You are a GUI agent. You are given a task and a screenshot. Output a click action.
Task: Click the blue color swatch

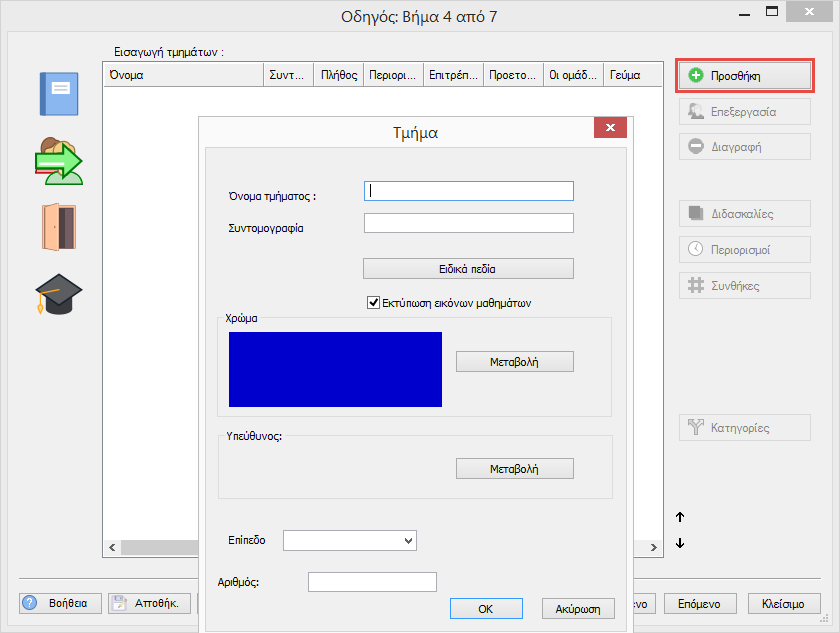pos(335,369)
